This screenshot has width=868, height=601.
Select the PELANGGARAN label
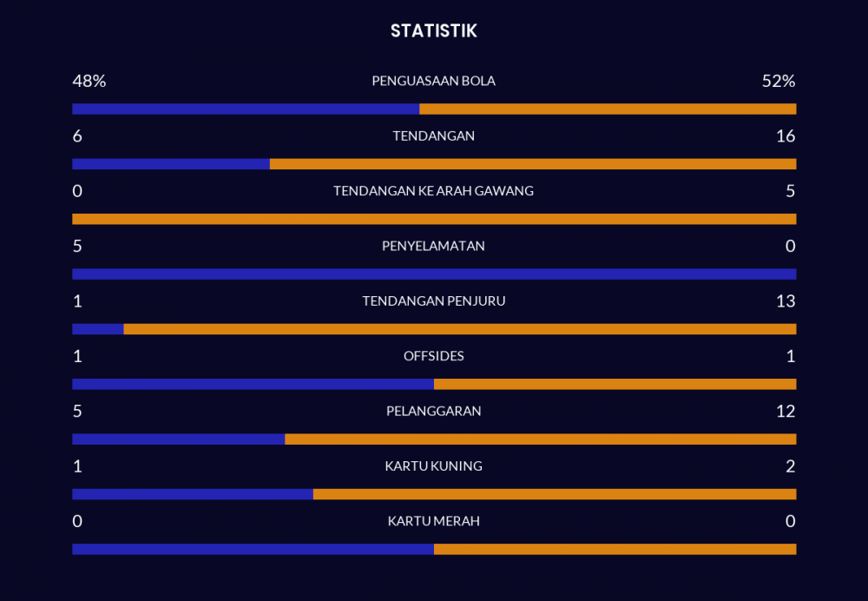[x=433, y=411]
